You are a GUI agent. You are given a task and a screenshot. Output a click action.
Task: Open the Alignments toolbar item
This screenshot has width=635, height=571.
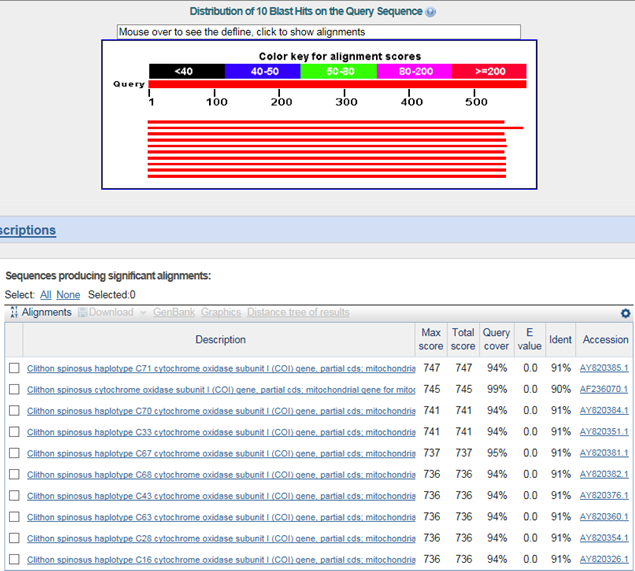(x=47, y=312)
